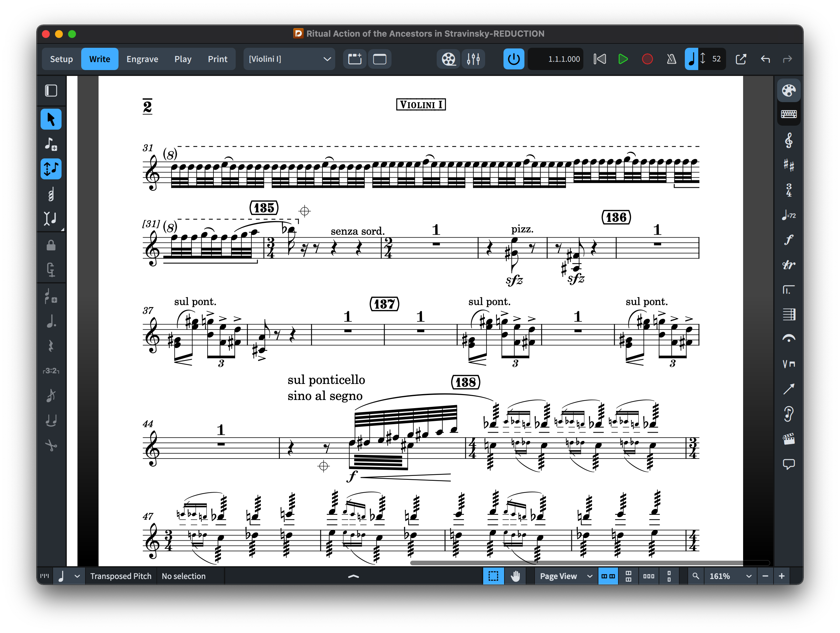840x633 pixels.
Task: Click the export/share icon
Action: pyautogui.click(x=740, y=59)
